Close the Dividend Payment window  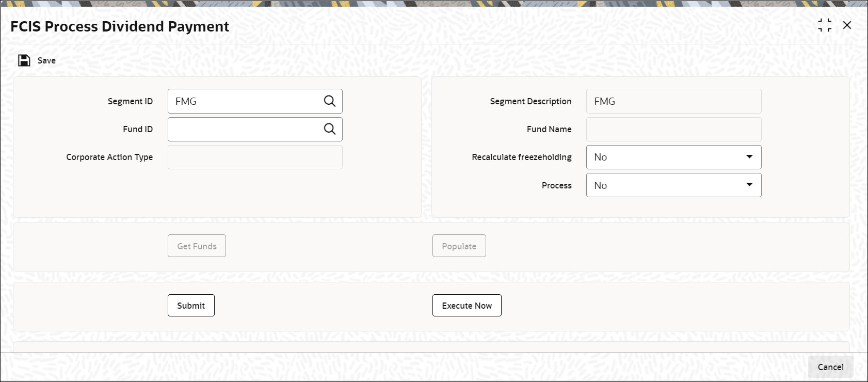(847, 25)
